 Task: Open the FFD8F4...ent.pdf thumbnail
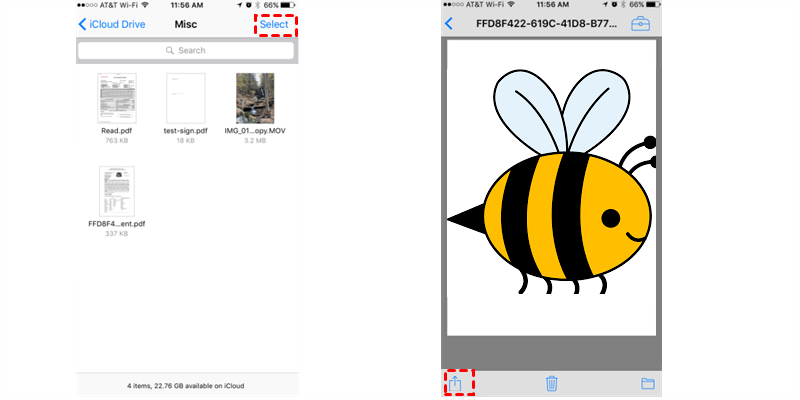tap(117, 191)
